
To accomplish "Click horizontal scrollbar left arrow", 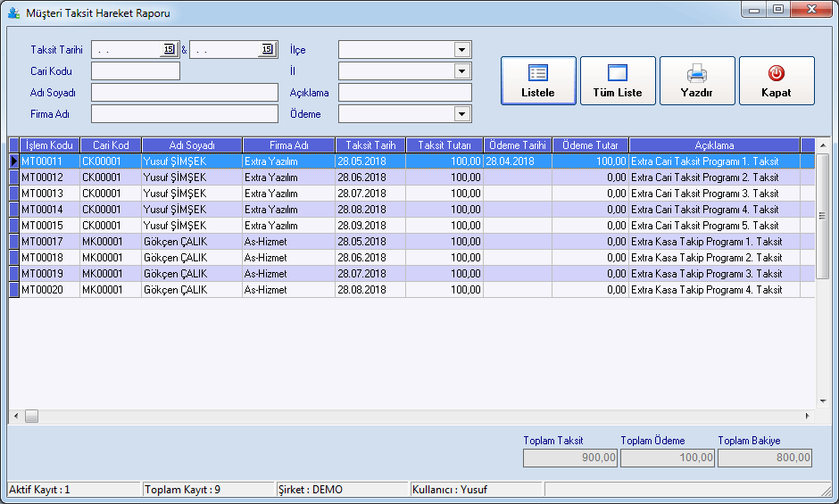I will [x=16, y=416].
